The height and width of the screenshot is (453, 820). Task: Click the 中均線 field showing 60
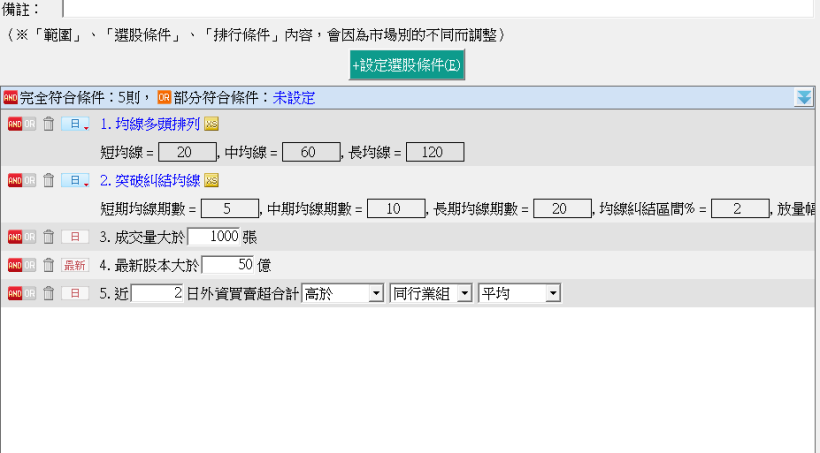[311, 152]
